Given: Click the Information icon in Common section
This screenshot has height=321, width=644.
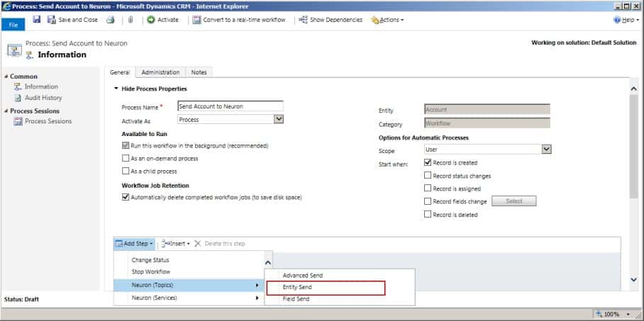Looking at the screenshot, I should pos(17,86).
